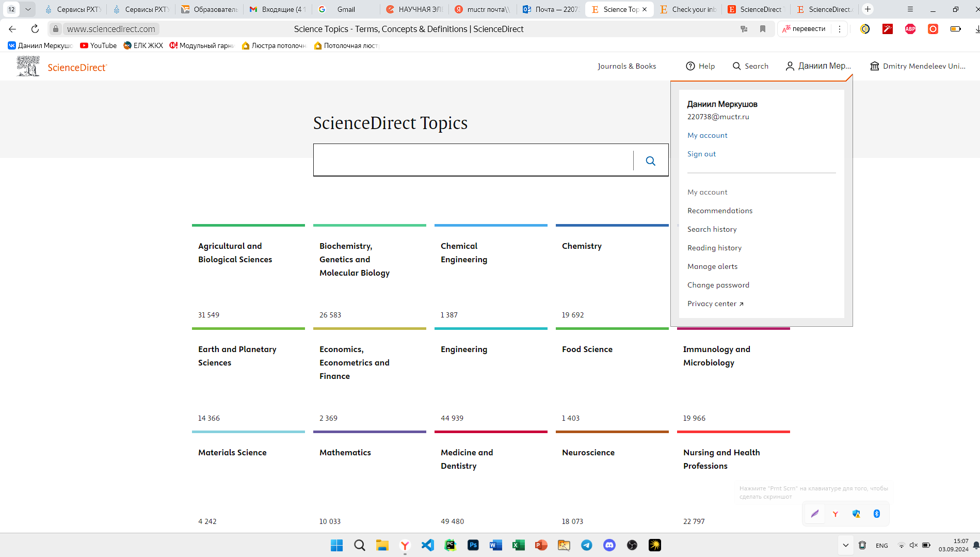Viewport: 980px width, 557px height.
Task: Click the bookmark icon in address bar
Action: [x=763, y=29]
